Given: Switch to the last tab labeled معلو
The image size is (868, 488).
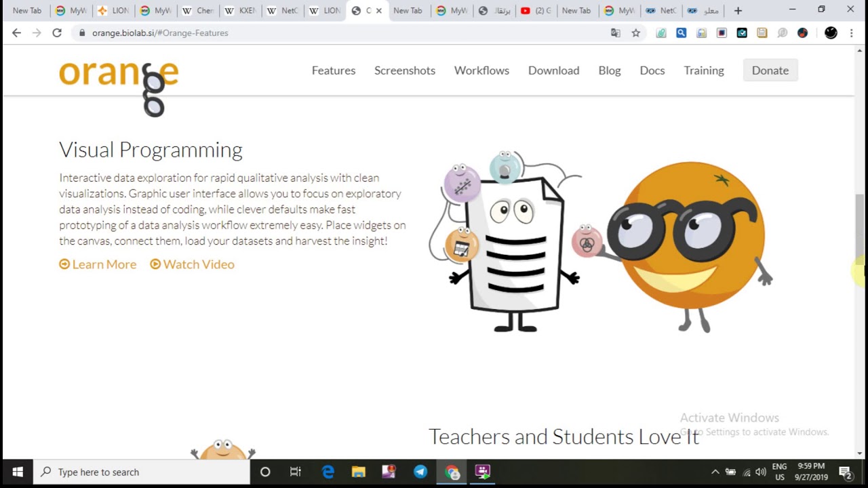Looking at the screenshot, I should [x=703, y=11].
